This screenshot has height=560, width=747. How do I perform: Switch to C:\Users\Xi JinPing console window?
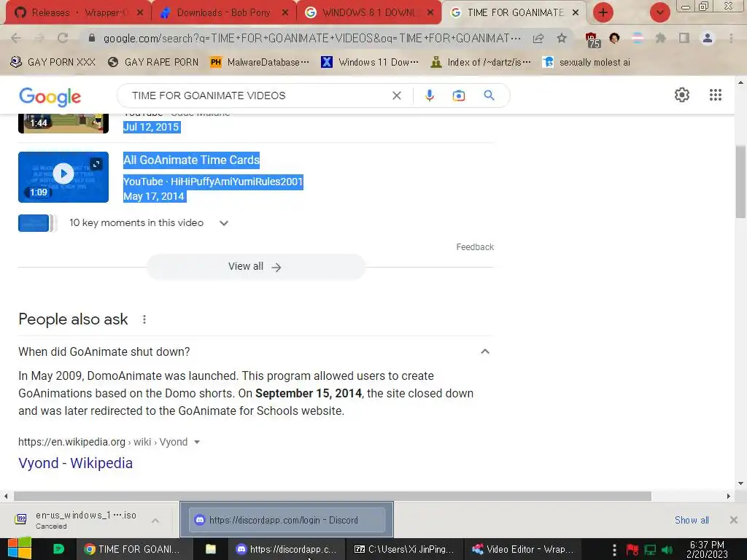(404, 549)
